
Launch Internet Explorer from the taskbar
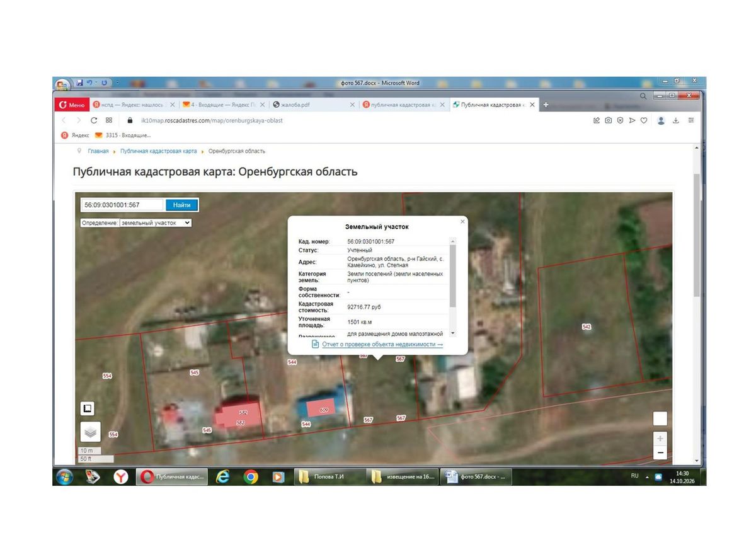pyautogui.click(x=222, y=477)
